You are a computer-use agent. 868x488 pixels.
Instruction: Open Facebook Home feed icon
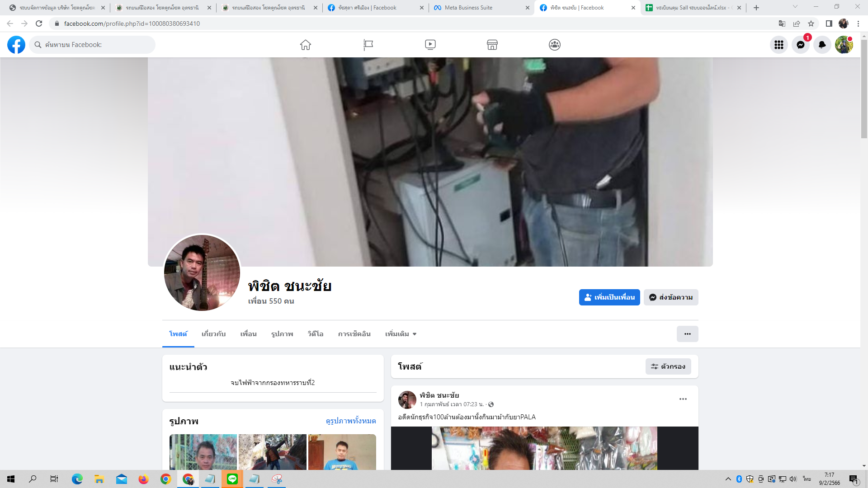click(x=306, y=45)
